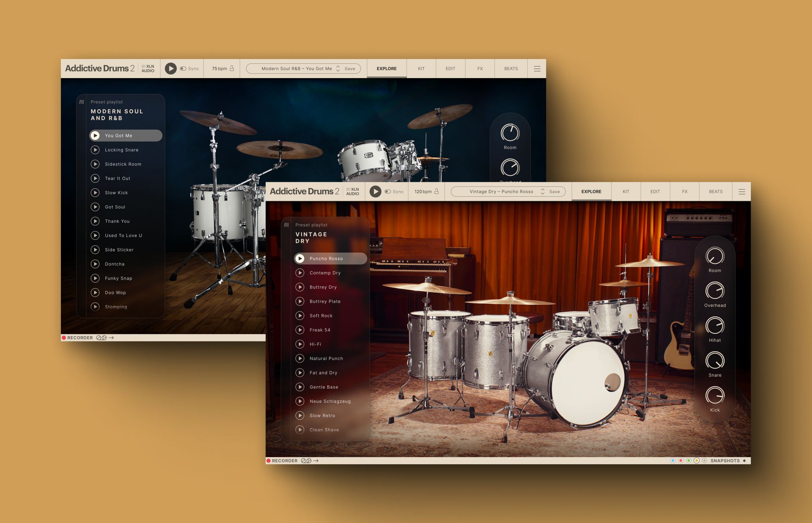This screenshot has height=523, width=812.
Task: Collapse the Modern Soul playlist panel handle
Action: point(82,102)
